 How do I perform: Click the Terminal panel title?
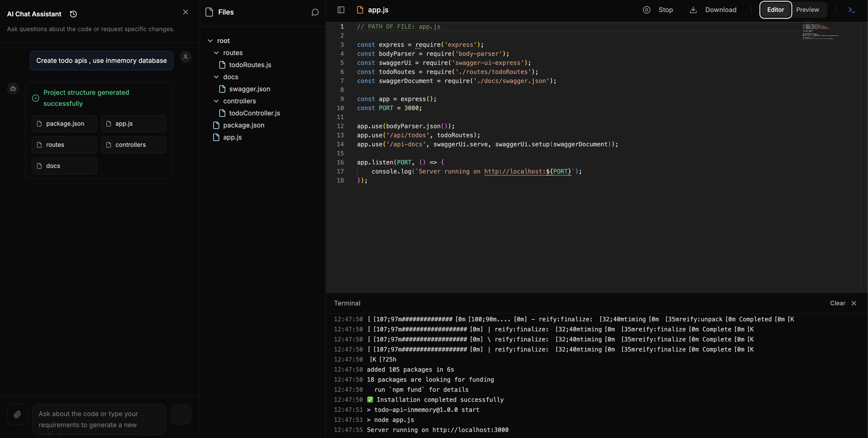(347, 303)
